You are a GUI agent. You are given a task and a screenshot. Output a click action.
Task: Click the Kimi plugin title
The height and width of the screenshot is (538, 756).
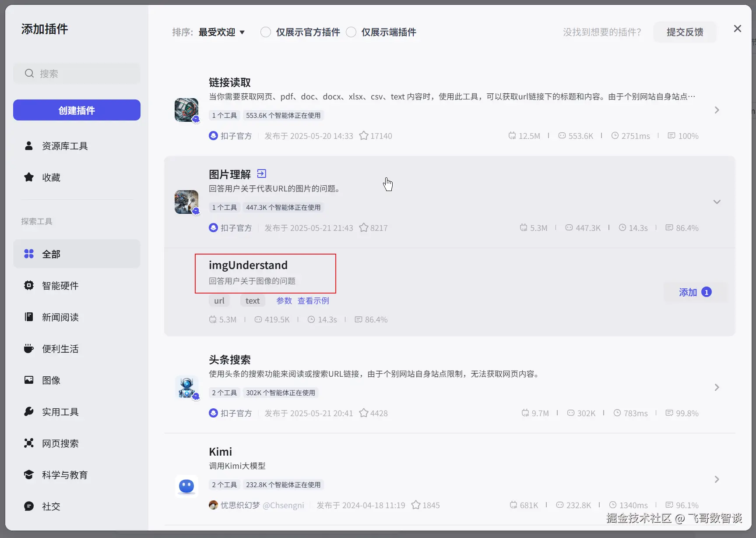coord(221,452)
